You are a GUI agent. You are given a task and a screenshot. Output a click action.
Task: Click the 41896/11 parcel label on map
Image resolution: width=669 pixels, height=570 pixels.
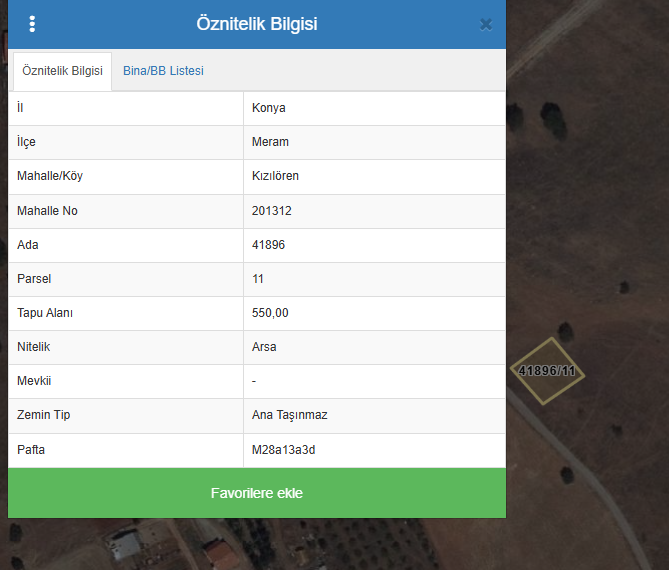pyautogui.click(x=547, y=371)
